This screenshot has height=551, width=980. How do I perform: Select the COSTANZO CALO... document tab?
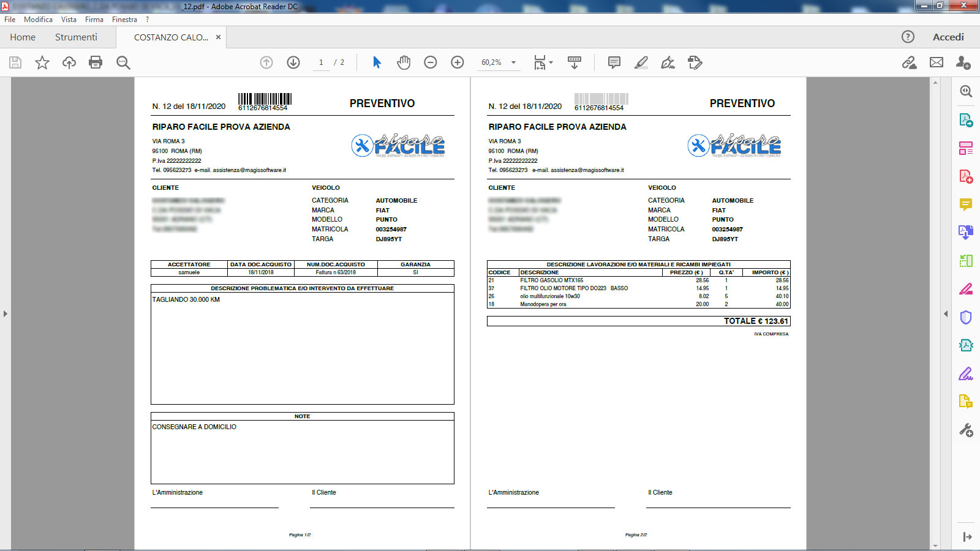[x=171, y=37]
